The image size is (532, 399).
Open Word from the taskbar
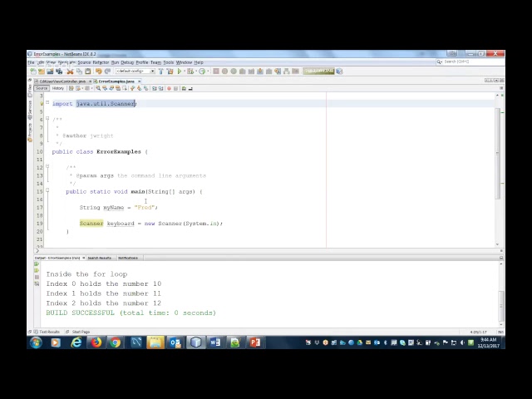[215, 342]
